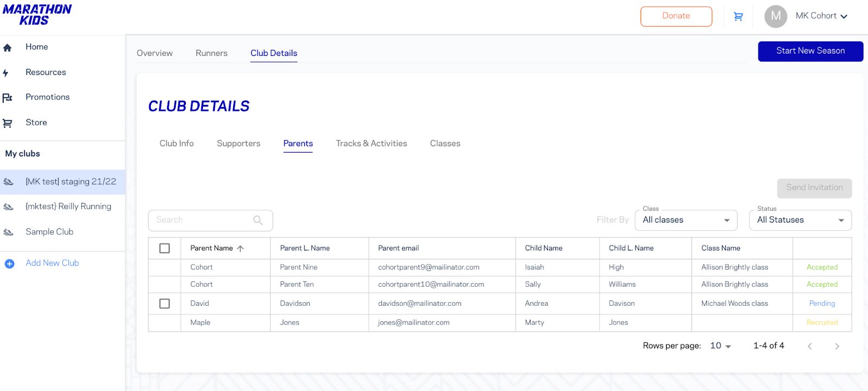Image resolution: width=868 pixels, height=391 pixels.
Task: Toggle the select-all checkbox in table header
Action: tap(164, 248)
